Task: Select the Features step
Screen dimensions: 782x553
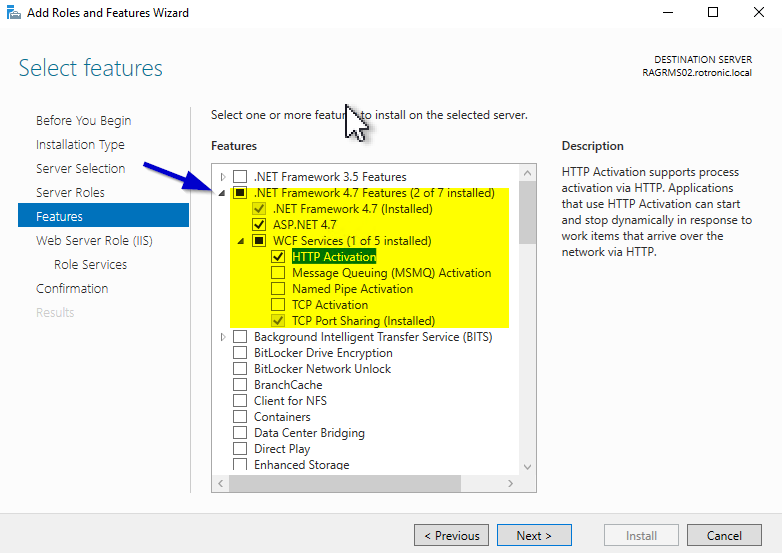Action: click(x=103, y=215)
